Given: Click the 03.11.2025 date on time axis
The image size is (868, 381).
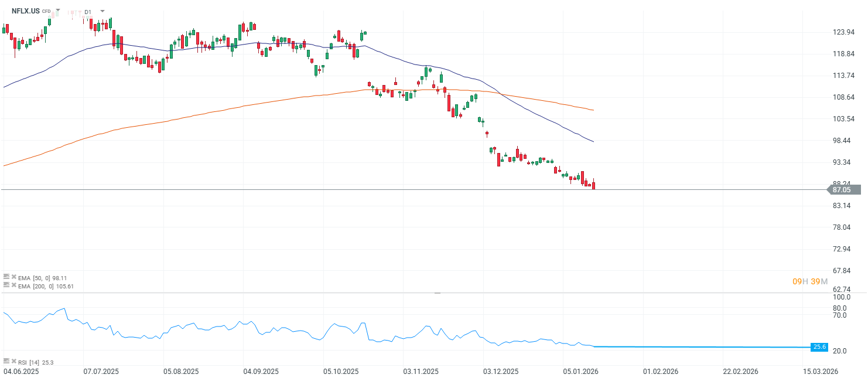Looking at the screenshot, I should 421,372.
